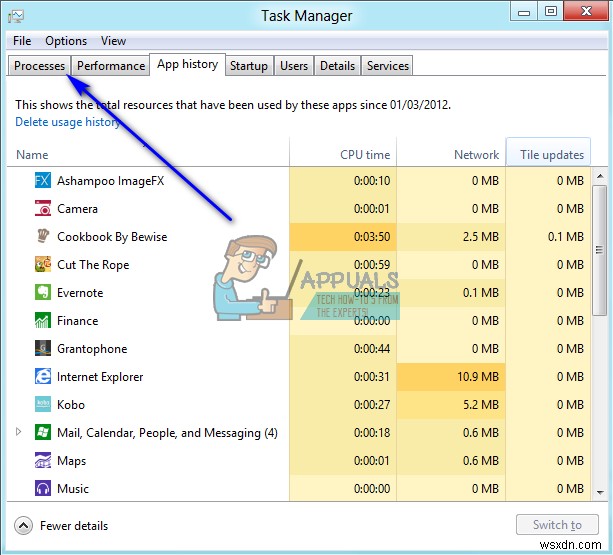The image size is (613, 555).
Task: Click the 5.2 MB network value
Action: 481,405
